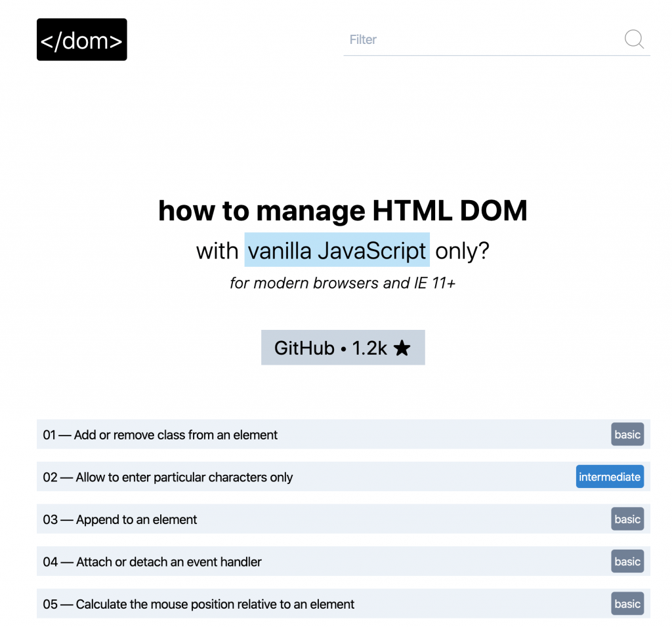The image size is (672, 627).
Task: Click basic badge on item 04
Action: point(627,561)
